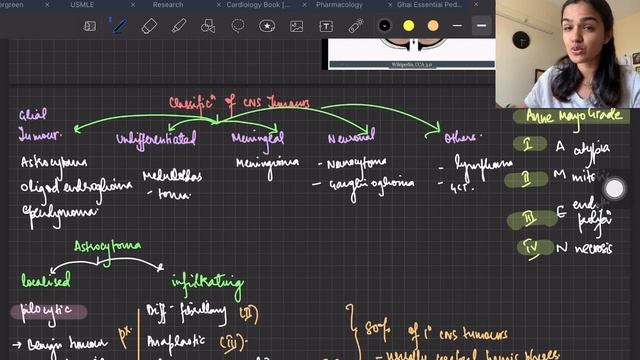Select the Highlighter tool
Viewport: 640px width, 360px height.
(179, 26)
